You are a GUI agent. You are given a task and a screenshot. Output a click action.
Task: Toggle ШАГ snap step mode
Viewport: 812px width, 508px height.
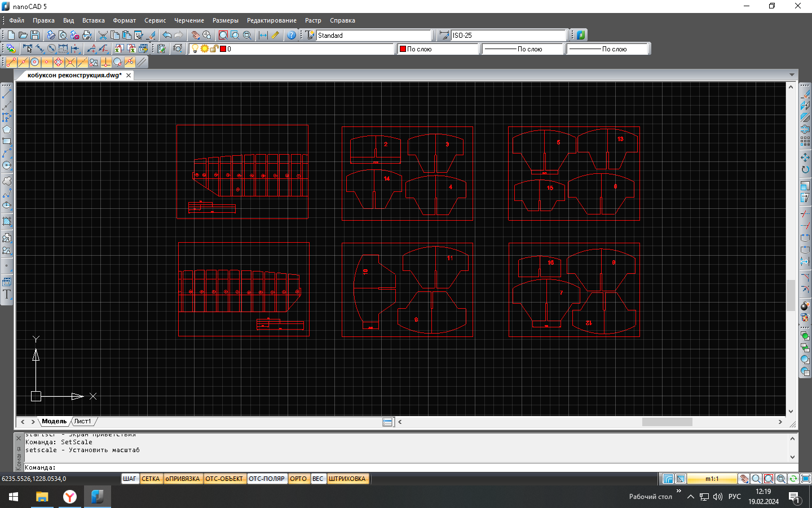129,479
